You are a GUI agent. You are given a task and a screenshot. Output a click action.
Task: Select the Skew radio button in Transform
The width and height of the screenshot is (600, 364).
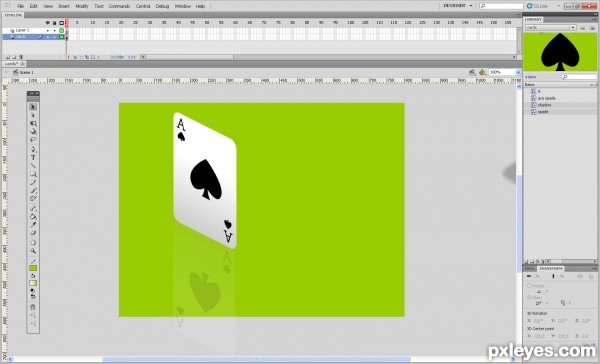click(530, 297)
